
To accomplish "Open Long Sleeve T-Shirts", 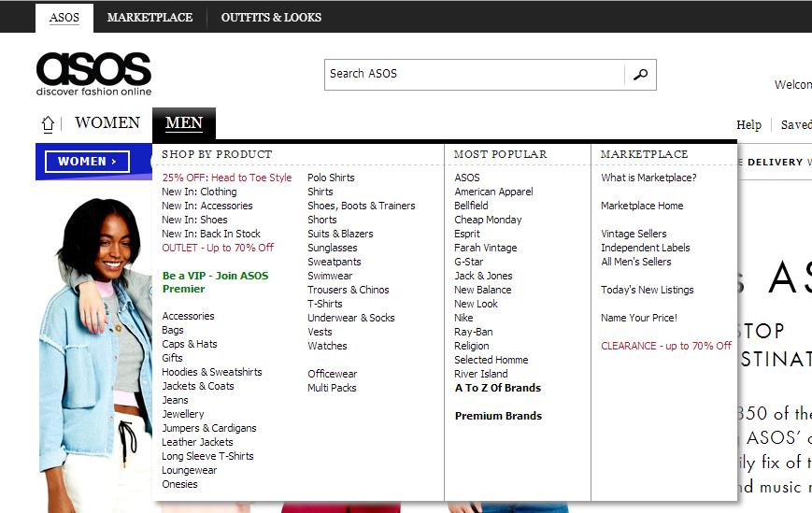I will [207, 456].
